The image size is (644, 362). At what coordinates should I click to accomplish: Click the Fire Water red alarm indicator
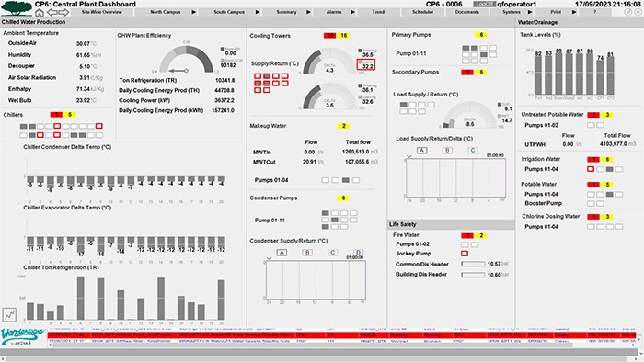(x=467, y=235)
